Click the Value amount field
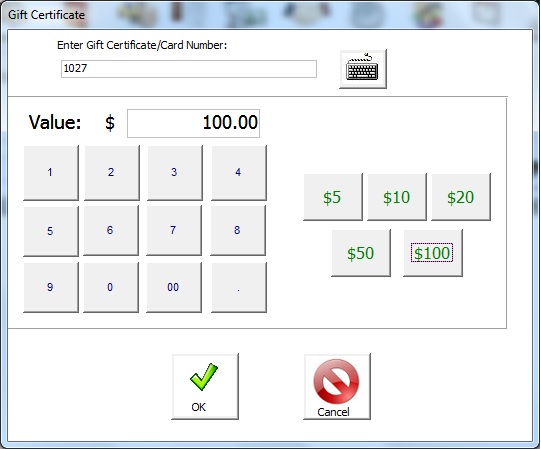Viewport: 541px width, 449px height. pyautogui.click(x=194, y=123)
